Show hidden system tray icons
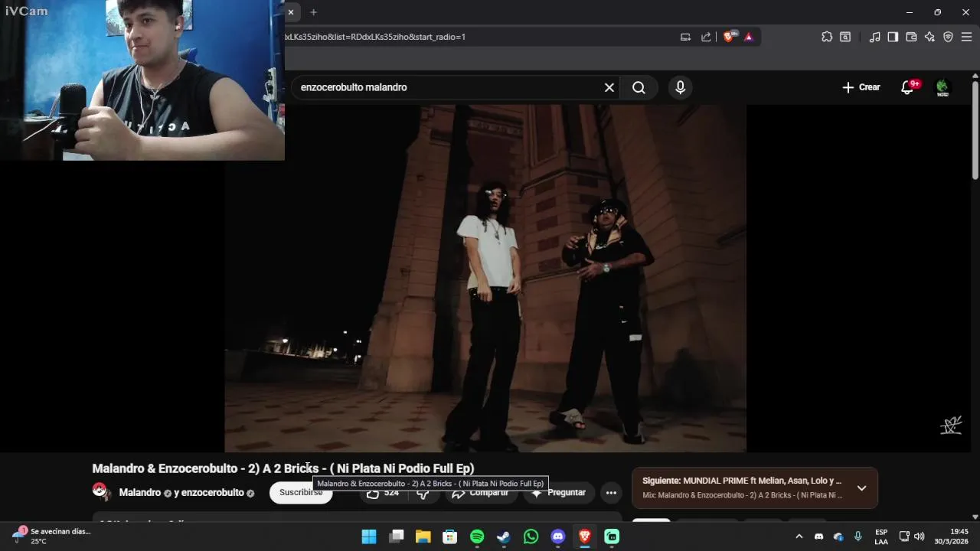 click(799, 536)
